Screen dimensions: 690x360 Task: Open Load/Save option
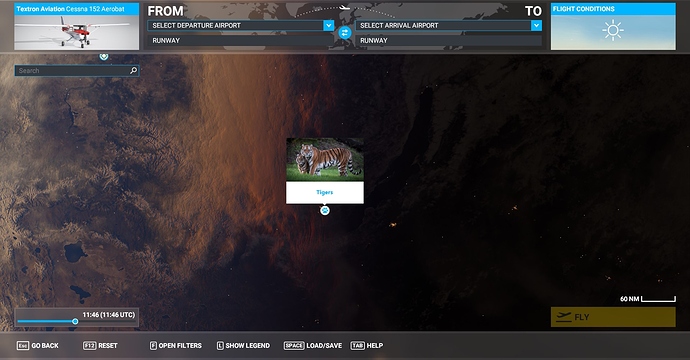[x=313, y=345]
